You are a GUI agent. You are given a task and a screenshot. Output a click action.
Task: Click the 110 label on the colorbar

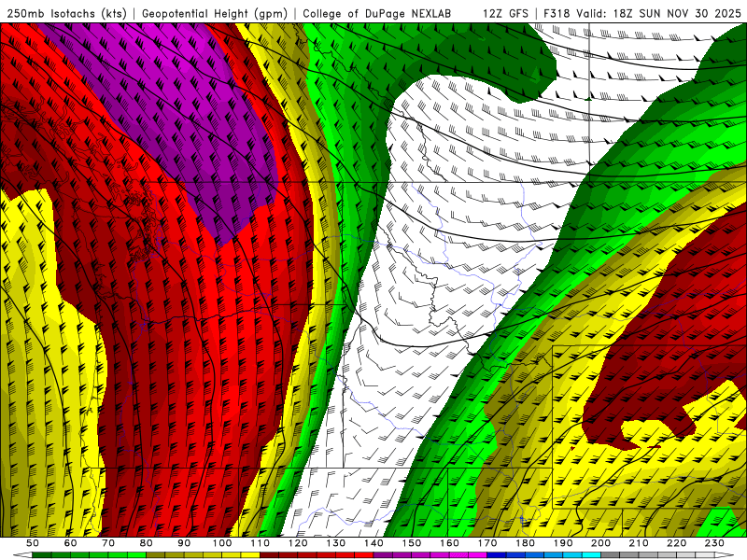261,543
